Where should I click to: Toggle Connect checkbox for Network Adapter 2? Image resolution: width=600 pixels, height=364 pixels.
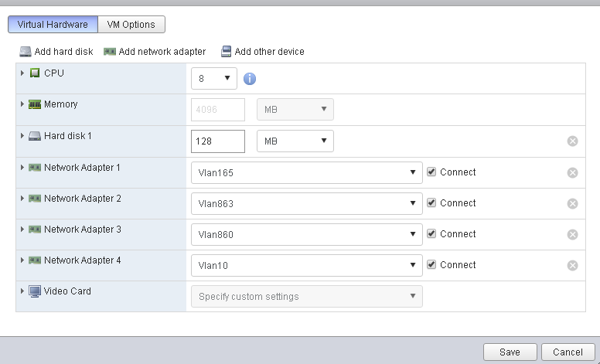click(x=431, y=202)
